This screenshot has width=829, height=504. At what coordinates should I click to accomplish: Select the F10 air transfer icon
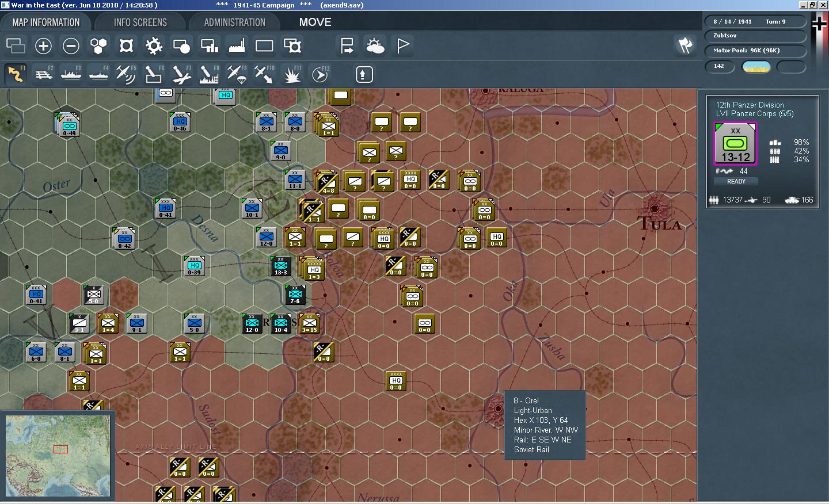pyautogui.click(x=264, y=74)
